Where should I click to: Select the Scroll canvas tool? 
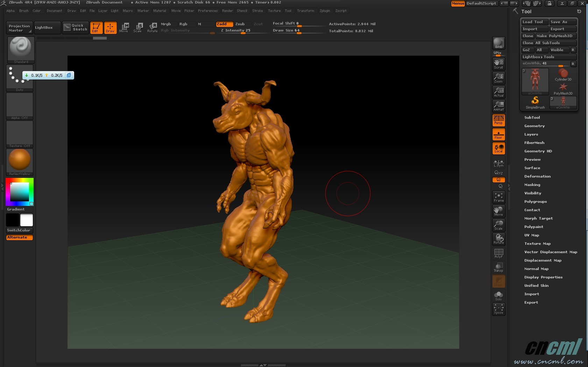498,64
